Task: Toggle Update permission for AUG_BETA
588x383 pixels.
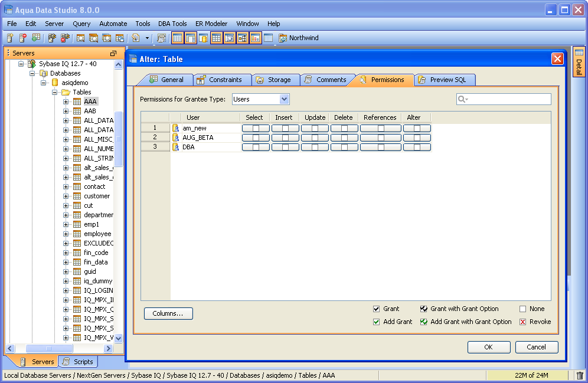Action: coord(315,138)
